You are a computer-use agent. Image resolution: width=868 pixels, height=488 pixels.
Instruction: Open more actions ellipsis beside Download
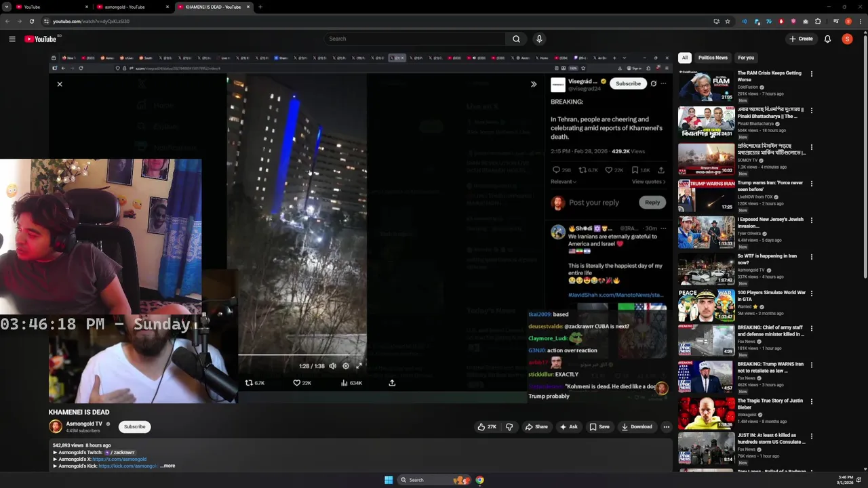pos(667,427)
